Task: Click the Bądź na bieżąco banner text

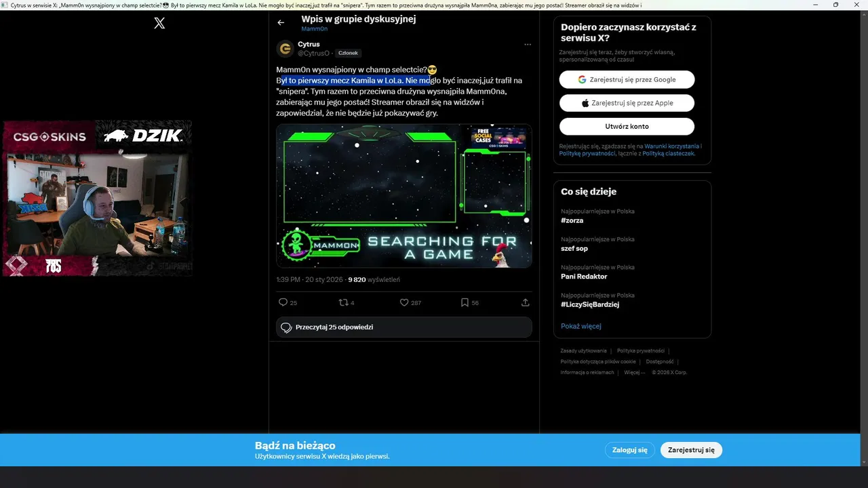Action: tap(295, 445)
